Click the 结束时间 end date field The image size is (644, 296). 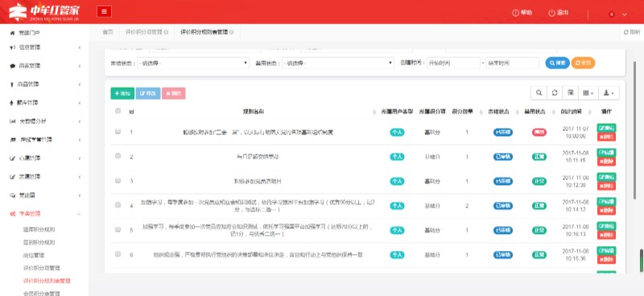pos(512,64)
